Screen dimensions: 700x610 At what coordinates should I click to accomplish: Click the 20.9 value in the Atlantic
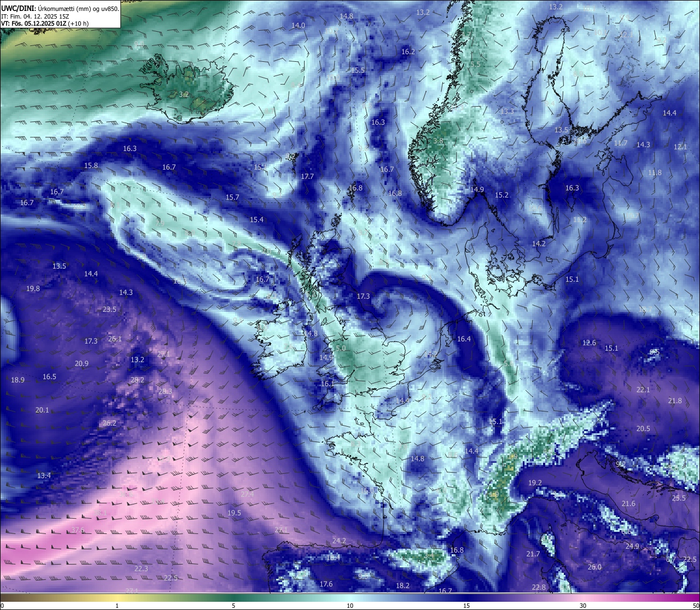[81, 363]
